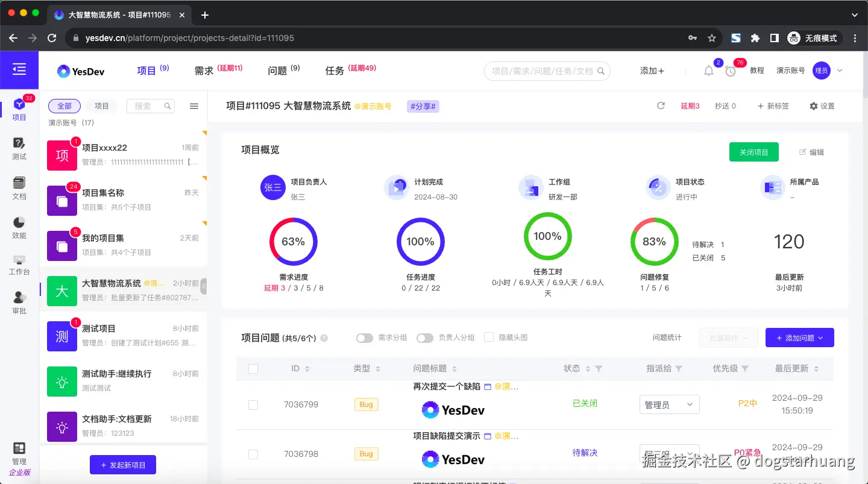This screenshot has width=868, height=484.
Task: Click the refresh icon beside 延期3
Action: coord(661,105)
